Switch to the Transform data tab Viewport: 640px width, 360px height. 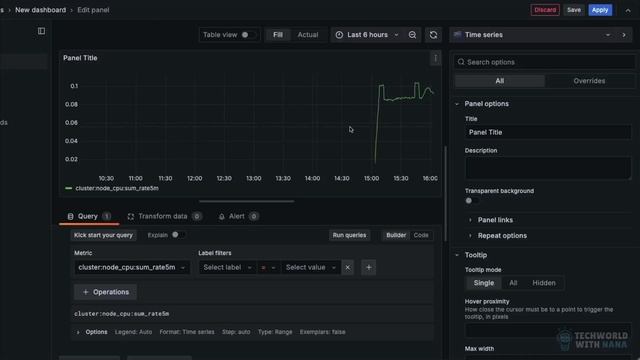164,216
